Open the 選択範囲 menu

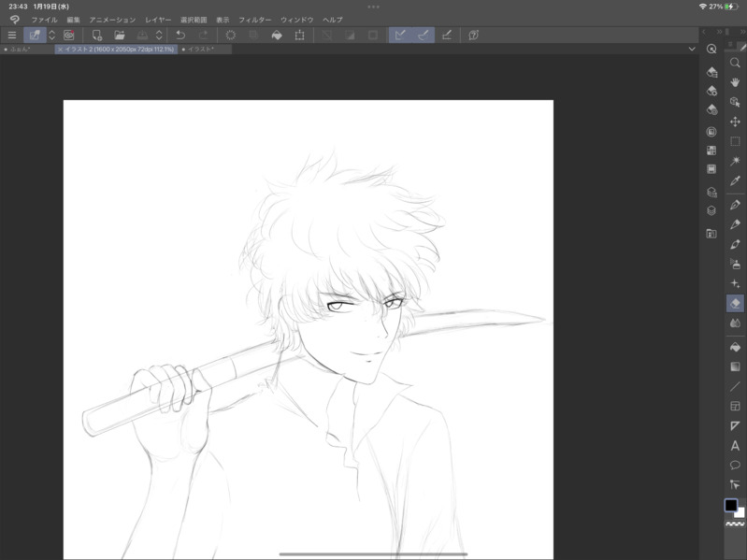pos(194,20)
